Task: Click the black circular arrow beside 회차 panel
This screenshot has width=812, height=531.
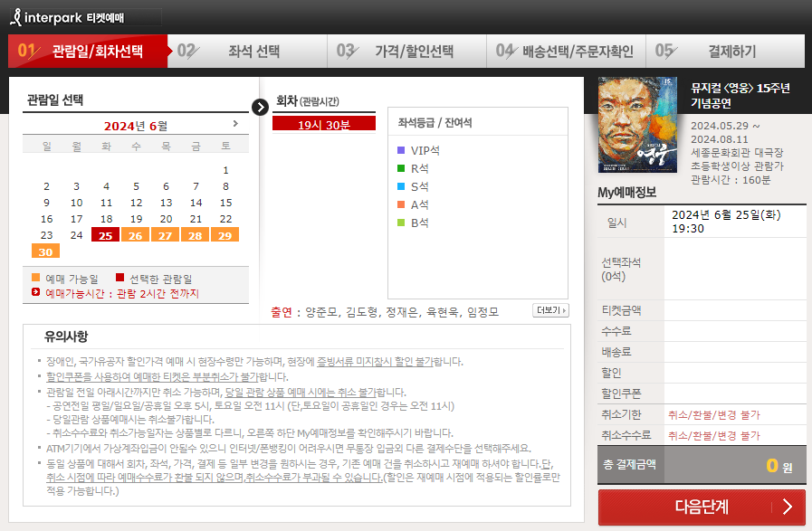Action: (261, 107)
